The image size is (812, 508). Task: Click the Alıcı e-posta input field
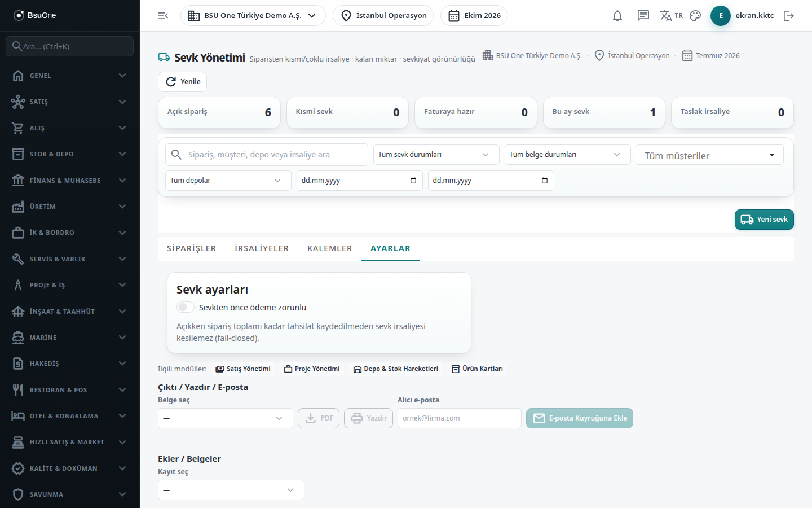click(x=460, y=418)
